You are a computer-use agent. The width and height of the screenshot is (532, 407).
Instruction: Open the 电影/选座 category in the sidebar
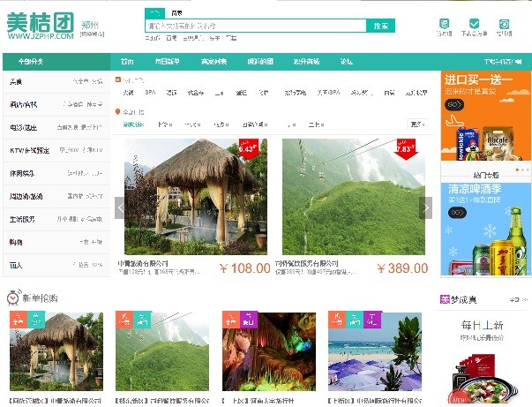[x=23, y=128]
